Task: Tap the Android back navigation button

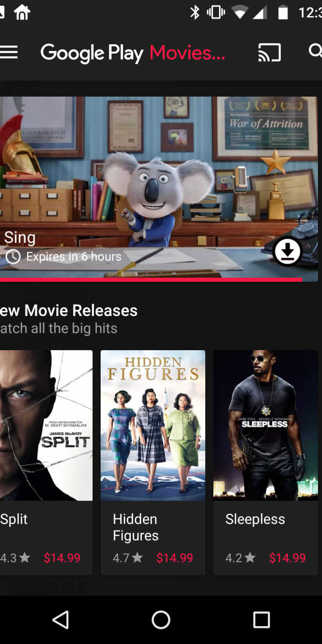Action: (x=61, y=620)
